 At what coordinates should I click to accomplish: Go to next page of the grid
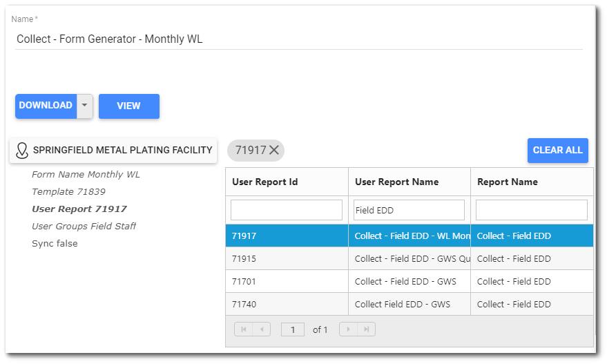coord(348,329)
